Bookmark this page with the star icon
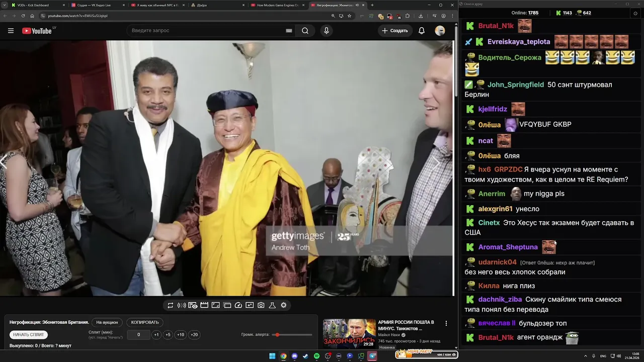644x362 pixels. 349,16
